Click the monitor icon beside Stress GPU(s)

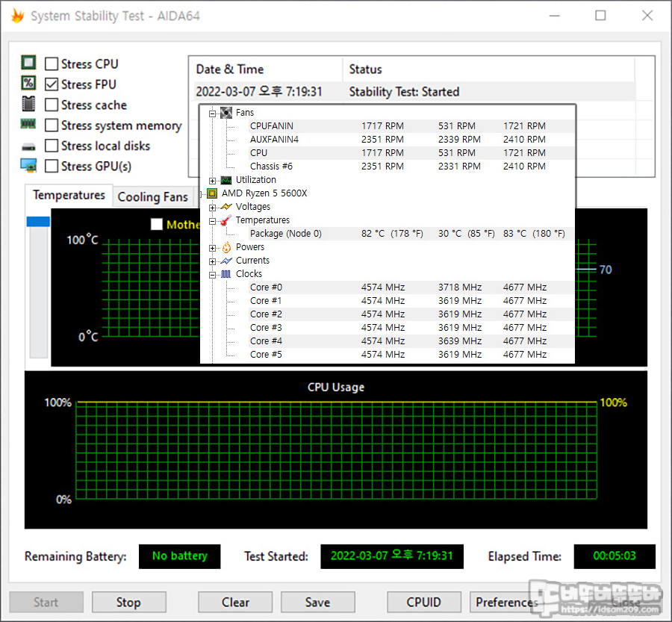pos(28,166)
